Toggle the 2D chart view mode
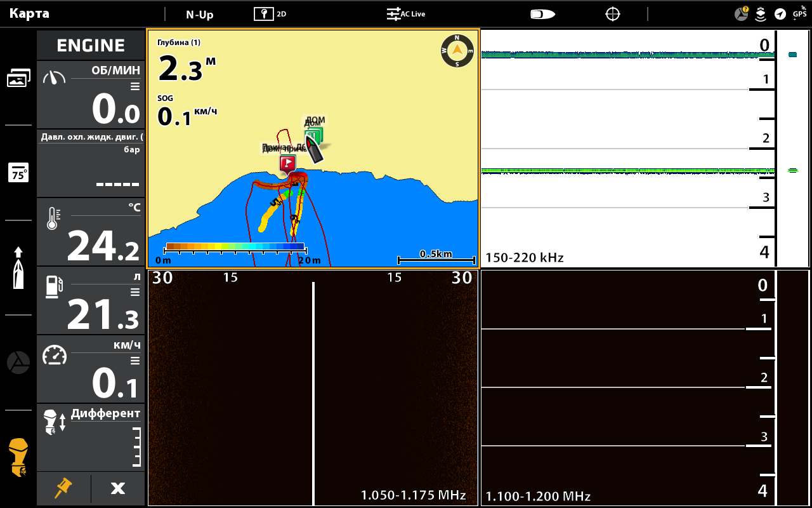812x508 pixels. (270, 14)
